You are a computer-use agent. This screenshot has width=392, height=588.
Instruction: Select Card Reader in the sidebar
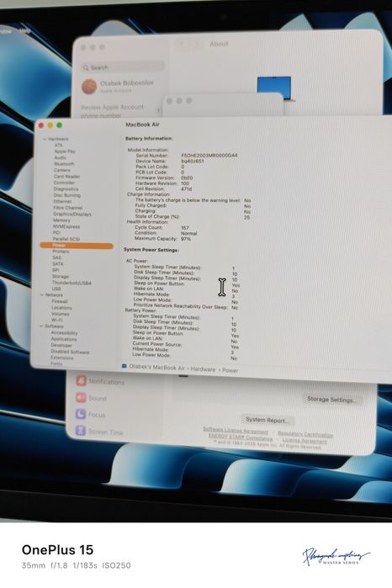tap(66, 177)
